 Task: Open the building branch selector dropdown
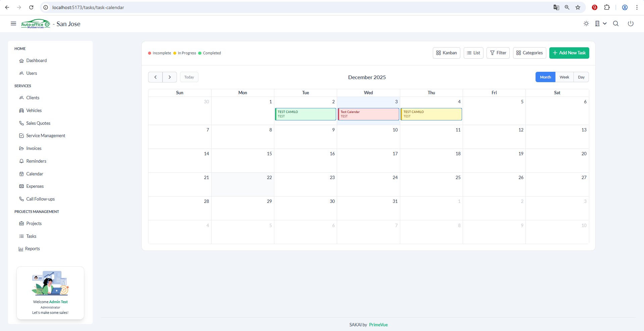[600, 23]
